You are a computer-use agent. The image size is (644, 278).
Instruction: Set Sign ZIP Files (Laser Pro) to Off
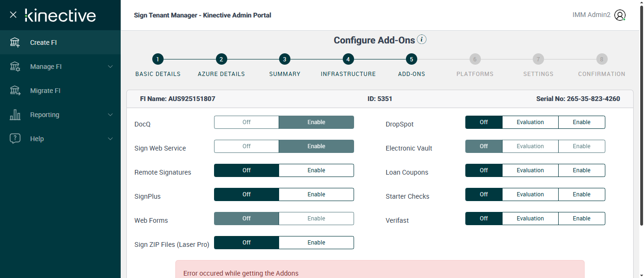[247, 243]
